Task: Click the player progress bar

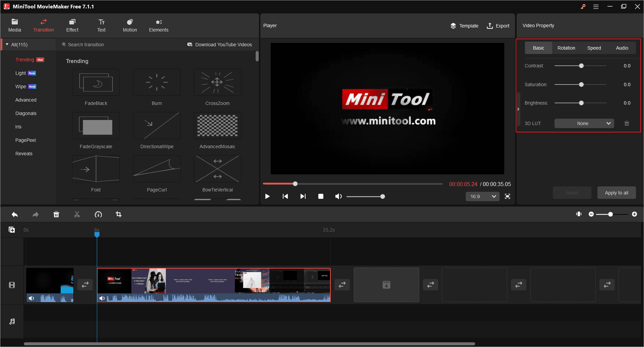Action: (353, 184)
